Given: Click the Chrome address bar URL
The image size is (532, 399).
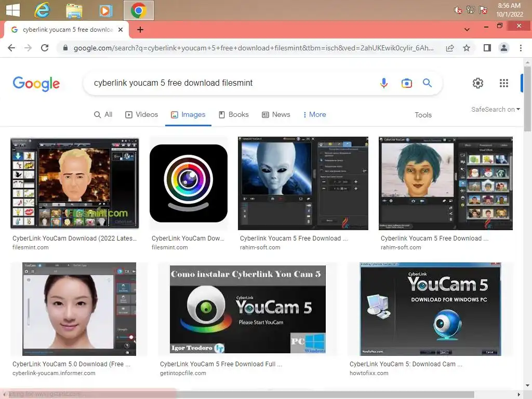Looking at the screenshot, I should coord(253,48).
